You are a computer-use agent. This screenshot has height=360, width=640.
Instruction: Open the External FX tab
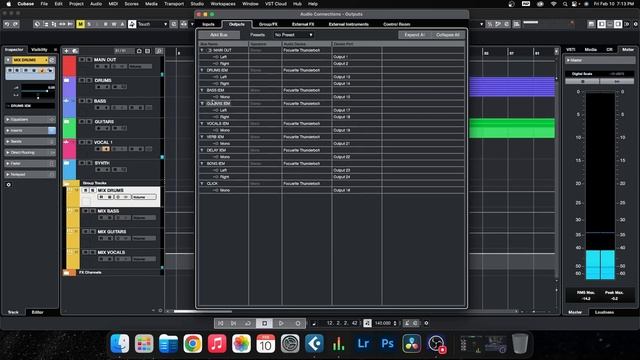click(303, 24)
